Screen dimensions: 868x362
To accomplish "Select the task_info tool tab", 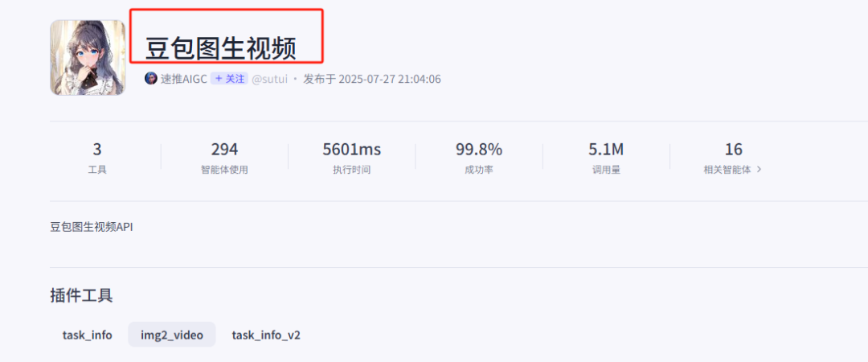I will (x=88, y=335).
